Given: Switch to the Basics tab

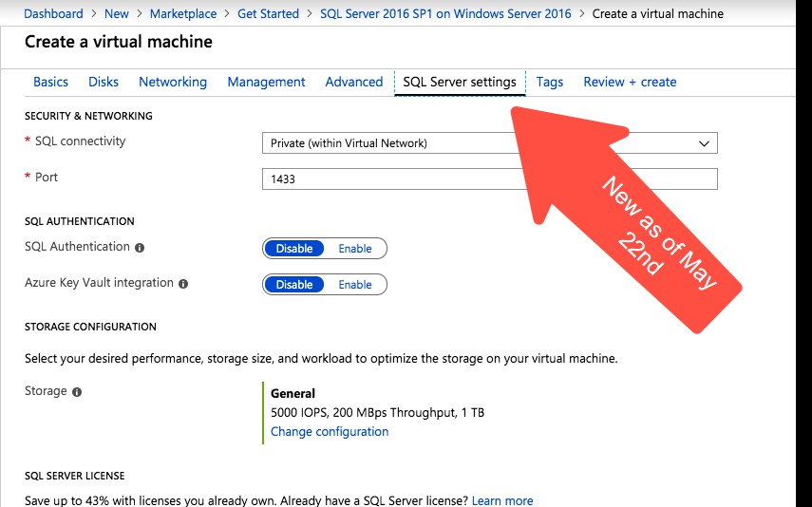Looking at the screenshot, I should point(50,82).
